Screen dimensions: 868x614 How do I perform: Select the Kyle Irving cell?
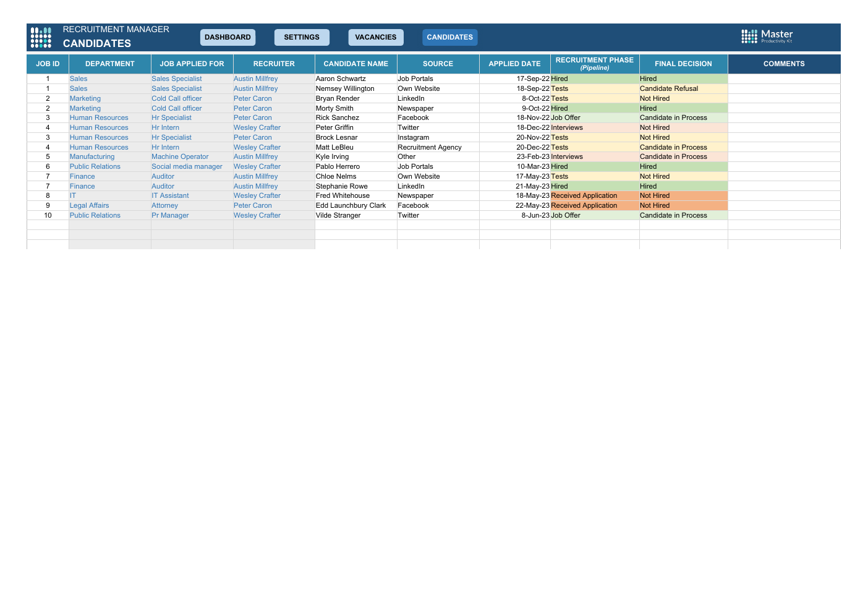356,156
